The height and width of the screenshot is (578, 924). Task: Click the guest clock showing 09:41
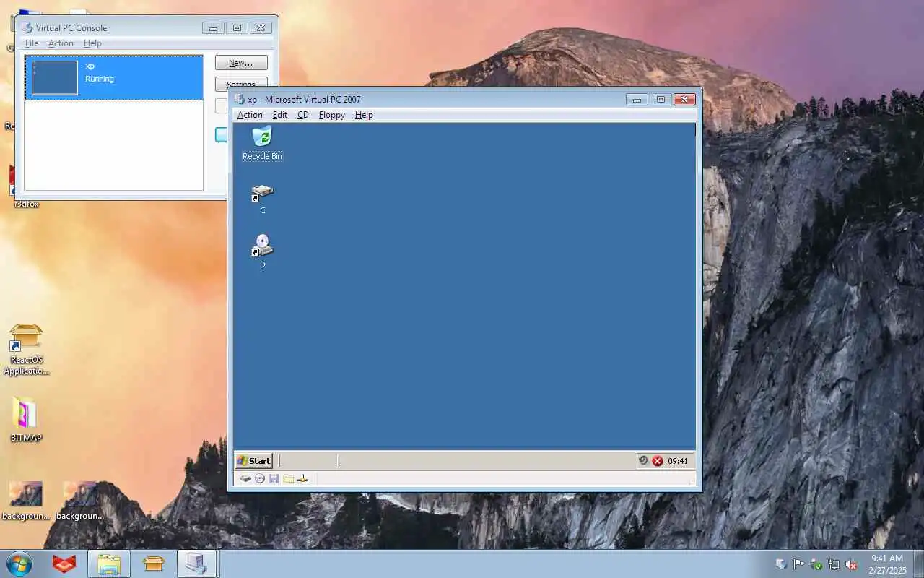click(678, 461)
